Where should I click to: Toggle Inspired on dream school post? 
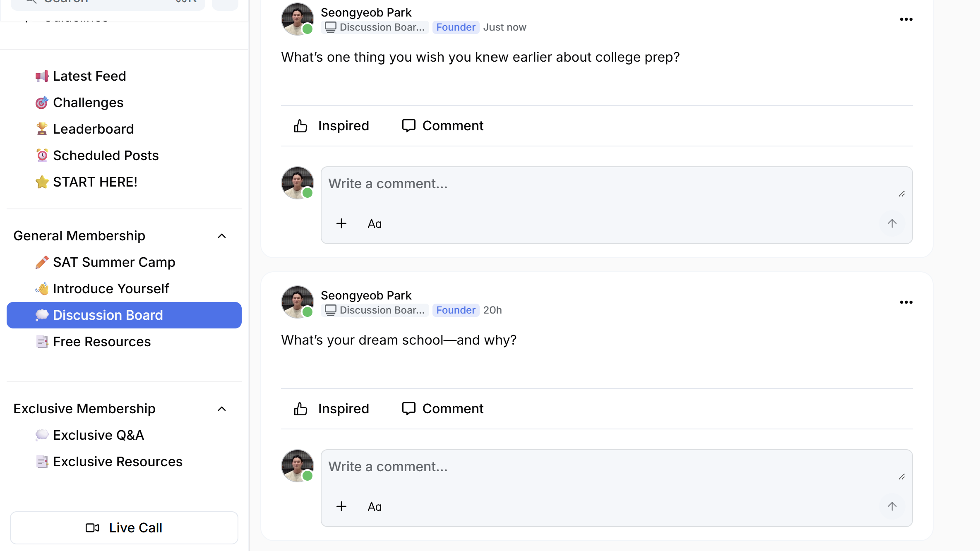pos(331,409)
